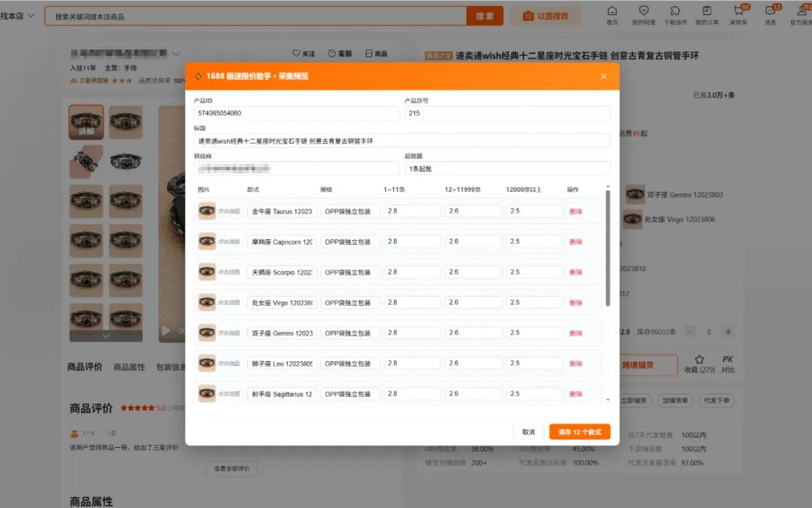Click the 取消 button
This screenshot has height=508, width=812.
coord(529,432)
